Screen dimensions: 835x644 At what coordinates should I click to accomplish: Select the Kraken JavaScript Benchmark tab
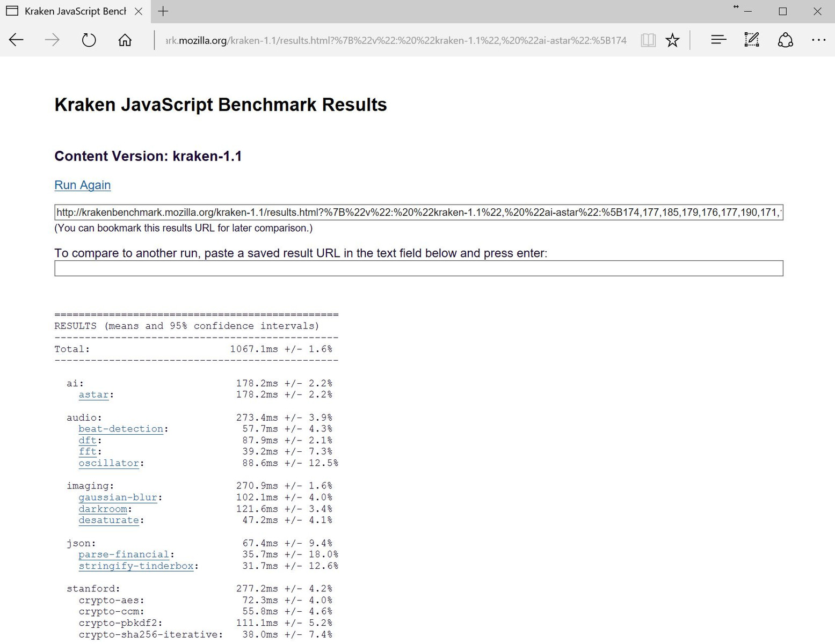pyautogui.click(x=75, y=11)
